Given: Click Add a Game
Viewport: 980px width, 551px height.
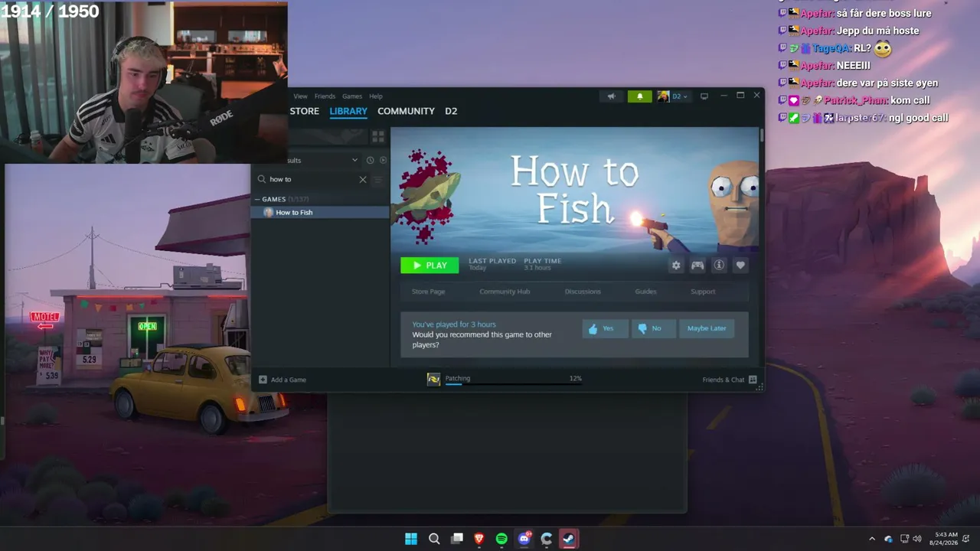Looking at the screenshot, I should 283,380.
